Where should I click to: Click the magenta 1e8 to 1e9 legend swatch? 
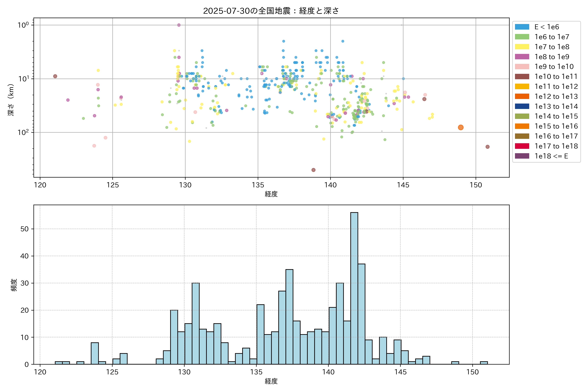coord(522,57)
